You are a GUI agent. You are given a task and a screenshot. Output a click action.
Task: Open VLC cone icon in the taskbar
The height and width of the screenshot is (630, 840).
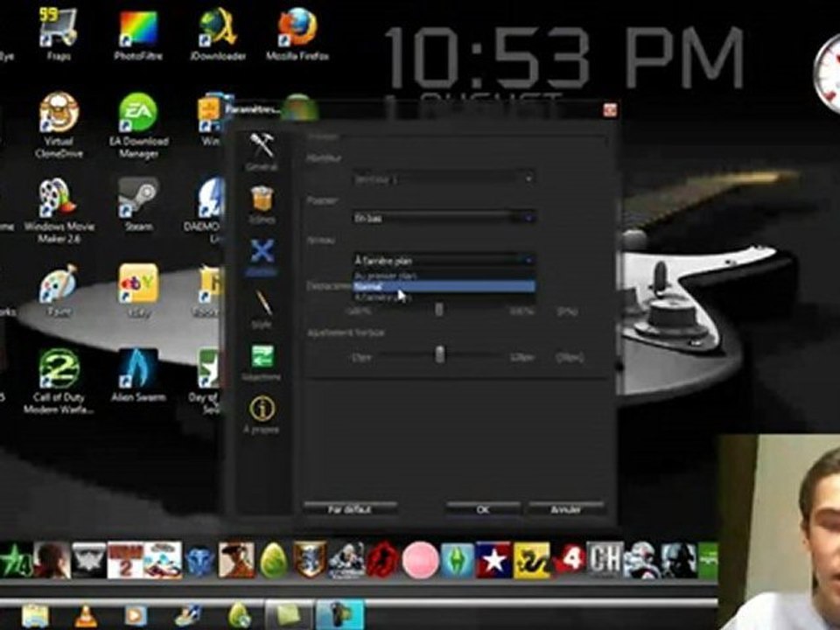(85, 614)
